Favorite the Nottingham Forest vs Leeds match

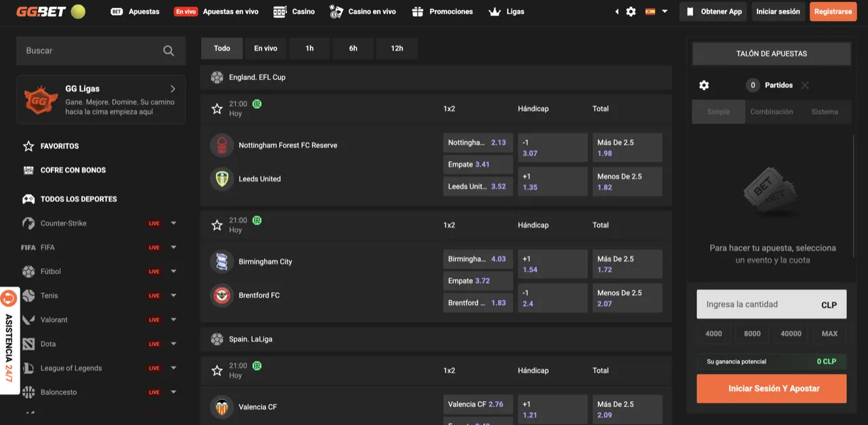(x=217, y=108)
